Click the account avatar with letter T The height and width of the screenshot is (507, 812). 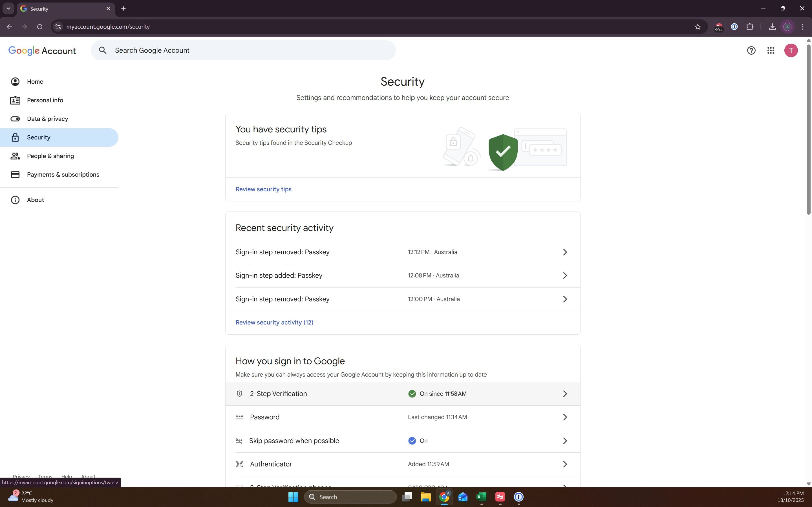pos(791,50)
